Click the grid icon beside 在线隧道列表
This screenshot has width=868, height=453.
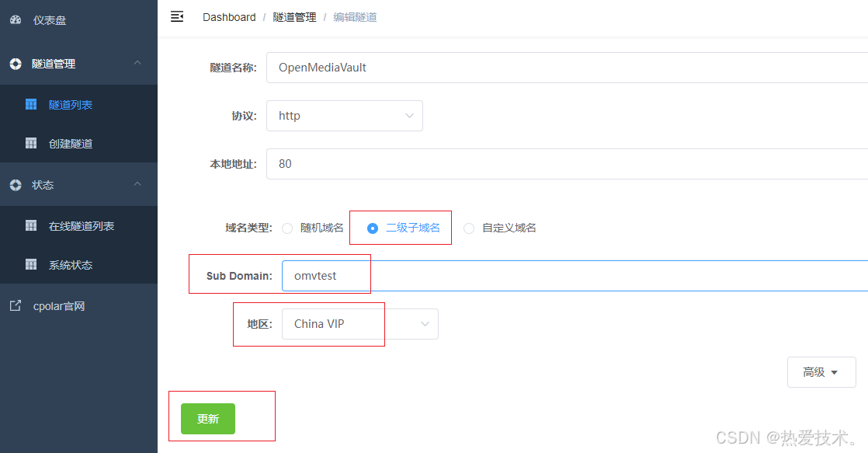coord(31,225)
